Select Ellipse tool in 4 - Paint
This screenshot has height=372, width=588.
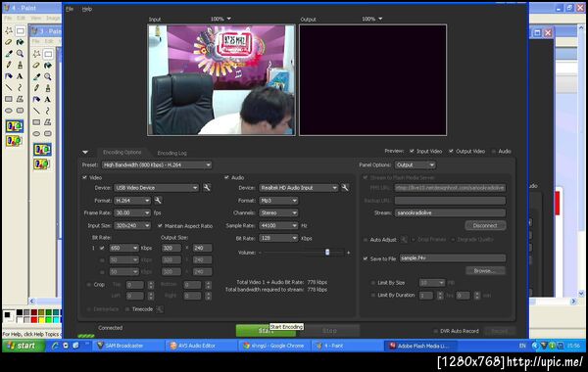(x=9, y=111)
